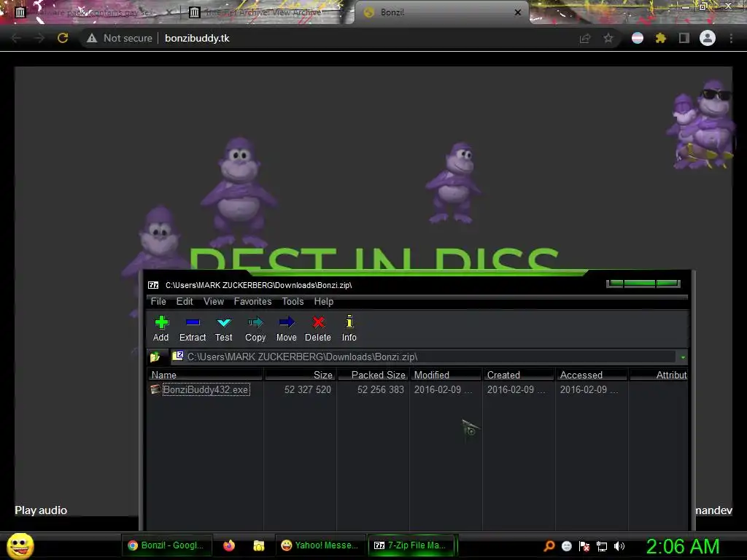Click size value 52 327 520
This screenshot has width=747, height=560.
(x=308, y=389)
